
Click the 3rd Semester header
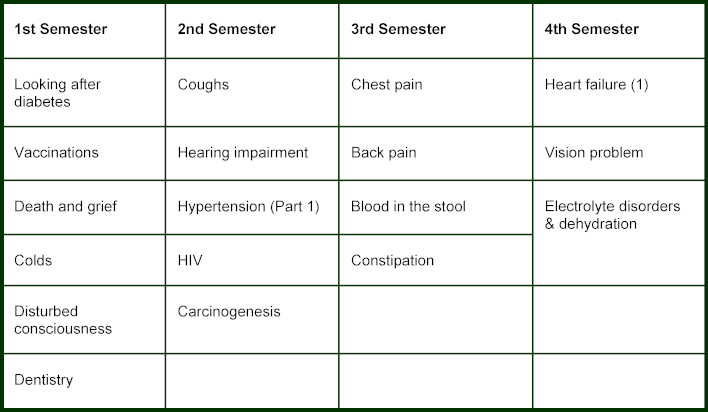(x=436, y=31)
